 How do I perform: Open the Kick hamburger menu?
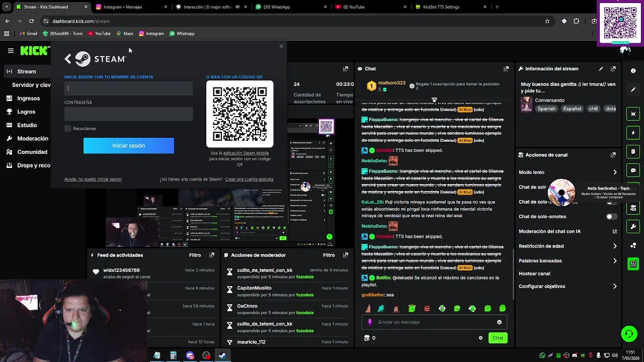[x=11, y=51]
